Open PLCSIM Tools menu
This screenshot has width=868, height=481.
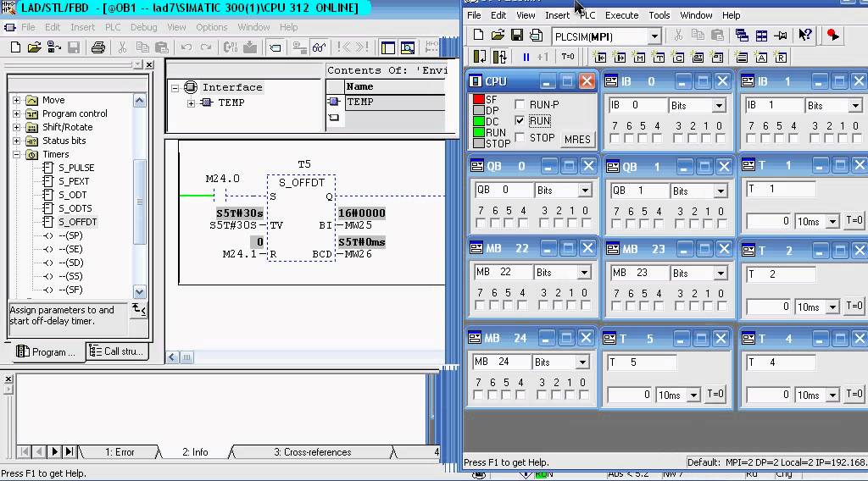click(659, 15)
